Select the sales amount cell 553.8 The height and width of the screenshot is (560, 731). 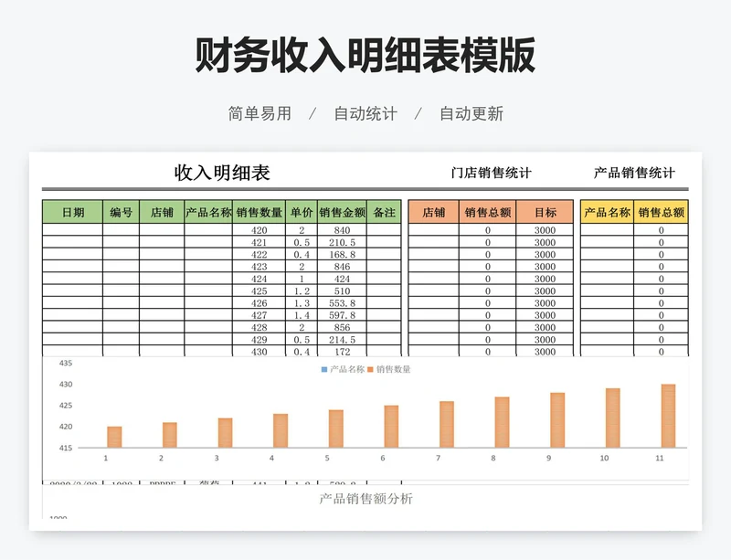click(342, 302)
